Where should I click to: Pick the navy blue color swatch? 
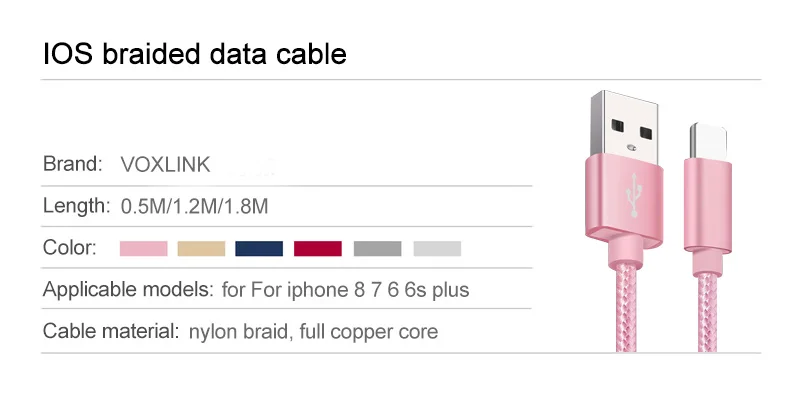pos(259,248)
